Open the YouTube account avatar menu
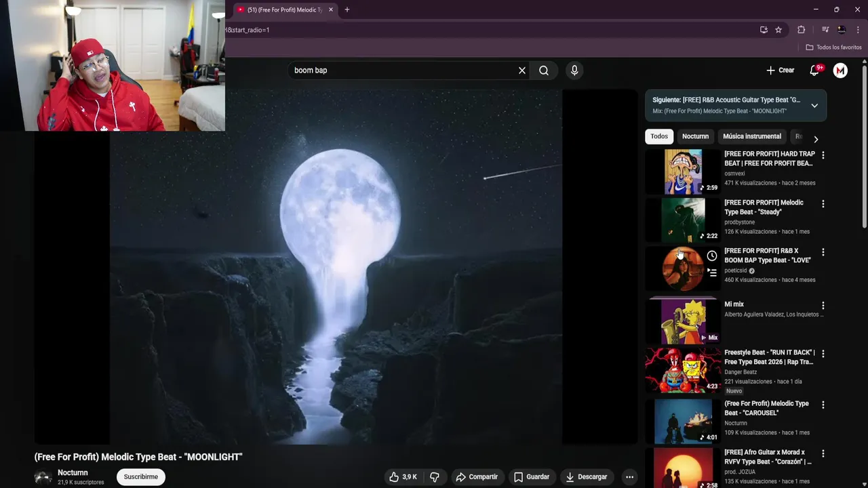 point(840,70)
